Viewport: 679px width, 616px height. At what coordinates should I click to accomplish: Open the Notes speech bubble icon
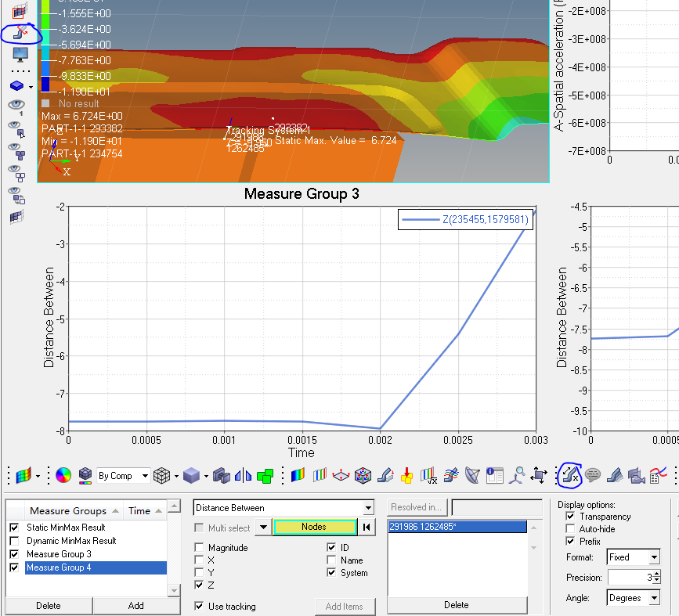pos(592,475)
